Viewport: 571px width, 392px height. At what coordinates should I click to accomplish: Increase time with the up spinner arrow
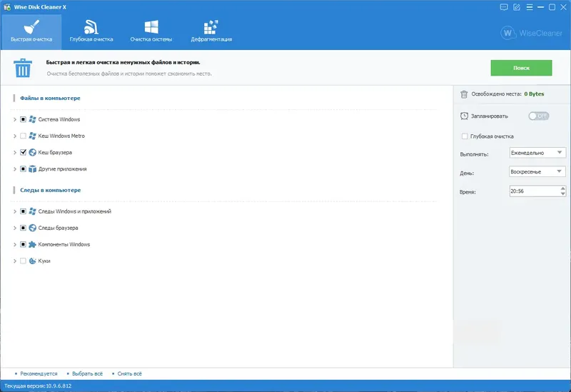pyautogui.click(x=563, y=189)
